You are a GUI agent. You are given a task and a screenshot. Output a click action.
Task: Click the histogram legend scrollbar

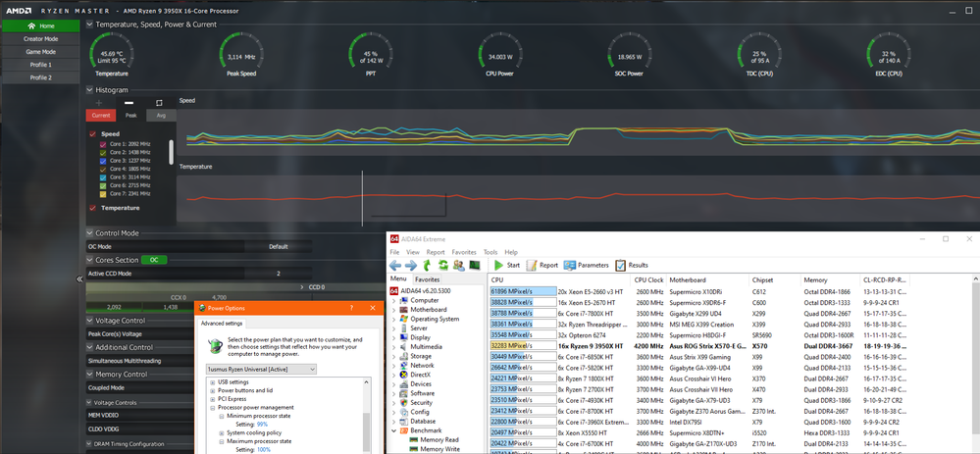(172, 152)
